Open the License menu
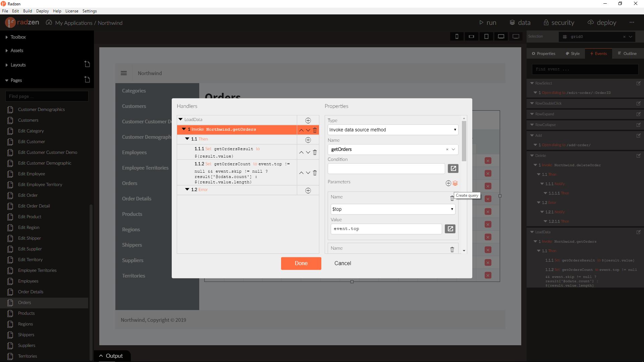 click(x=72, y=11)
